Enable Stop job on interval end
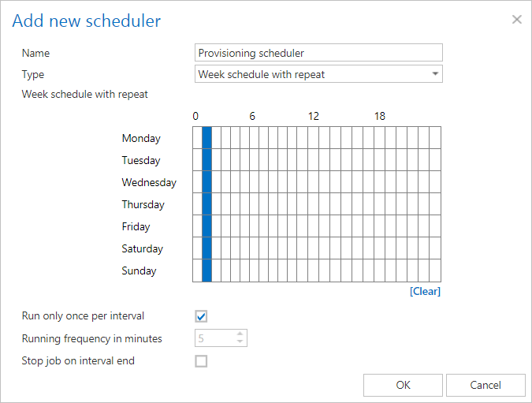 click(x=201, y=361)
